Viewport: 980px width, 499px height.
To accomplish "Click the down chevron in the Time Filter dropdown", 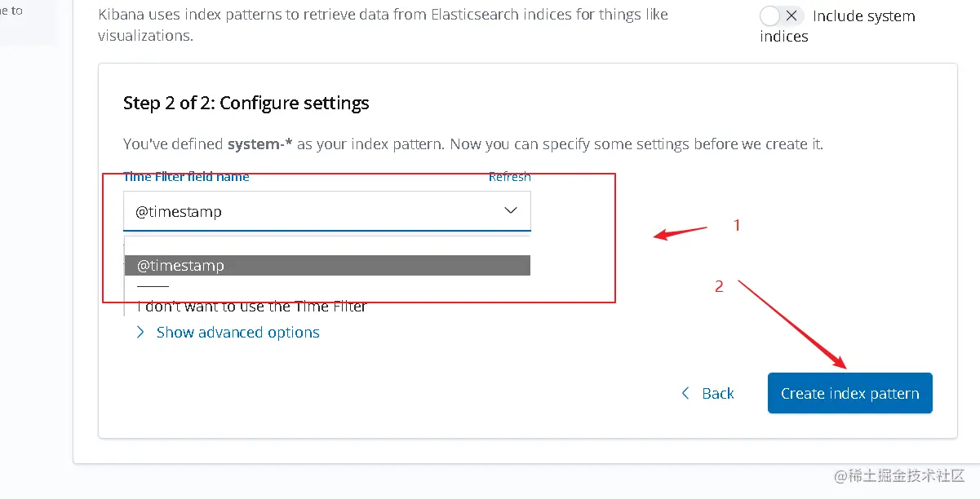I will (x=511, y=211).
